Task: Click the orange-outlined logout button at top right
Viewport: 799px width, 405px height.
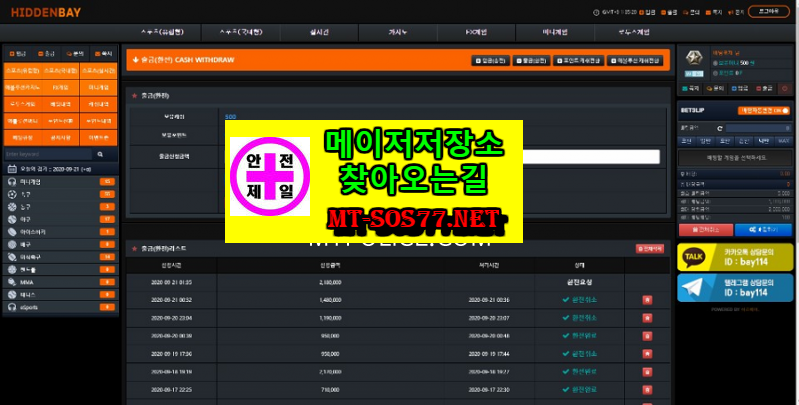Action: [768, 11]
